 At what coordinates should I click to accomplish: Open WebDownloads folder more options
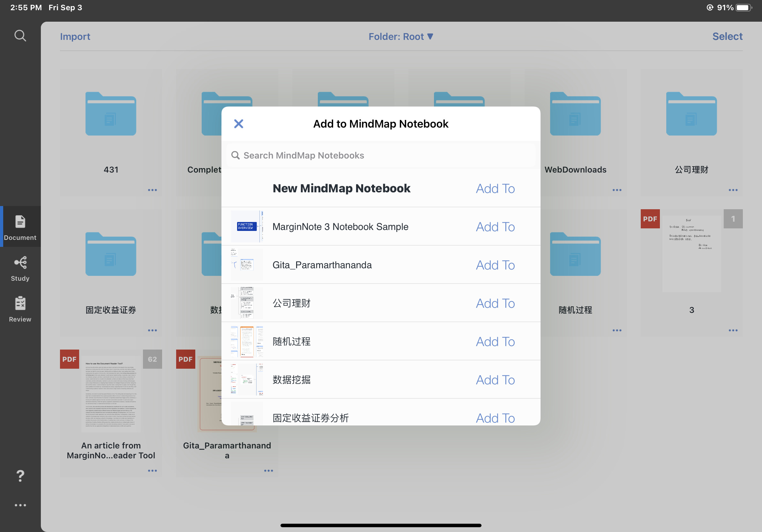coord(616,190)
